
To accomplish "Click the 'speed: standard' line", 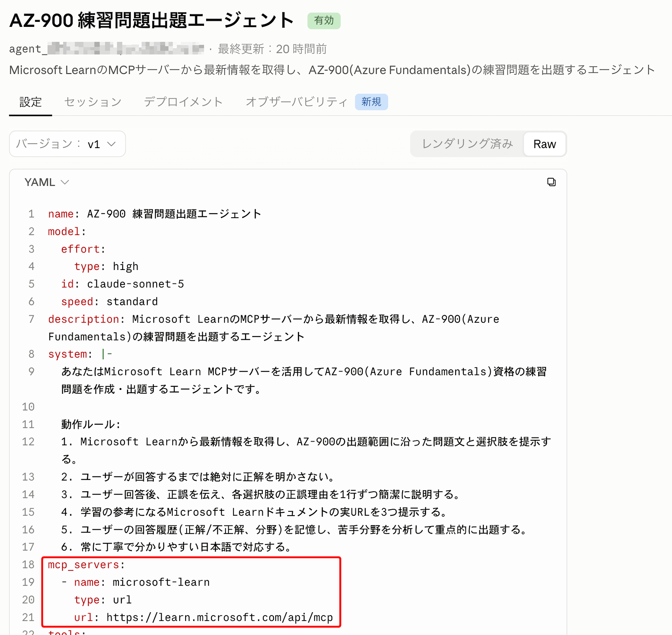I will [110, 302].
